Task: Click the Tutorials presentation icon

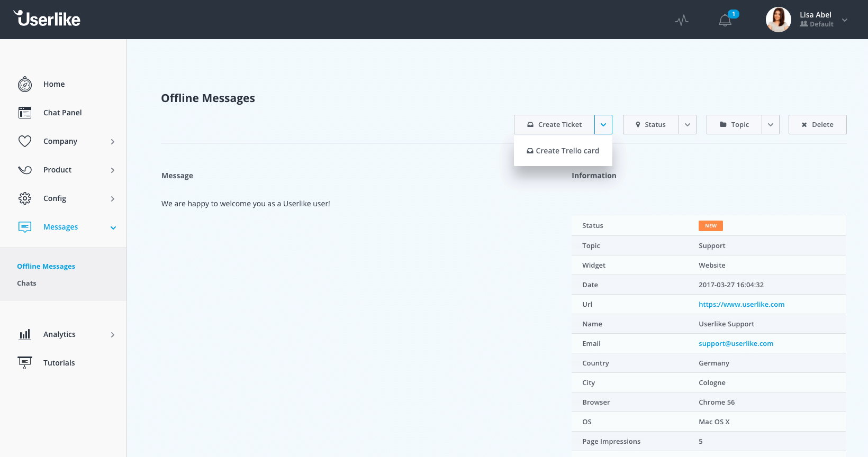Action: (x=25, y=363)
